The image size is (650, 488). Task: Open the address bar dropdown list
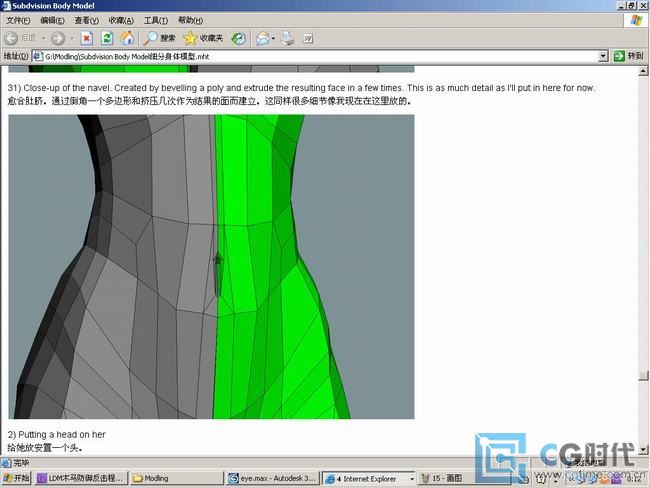[603, 56]
